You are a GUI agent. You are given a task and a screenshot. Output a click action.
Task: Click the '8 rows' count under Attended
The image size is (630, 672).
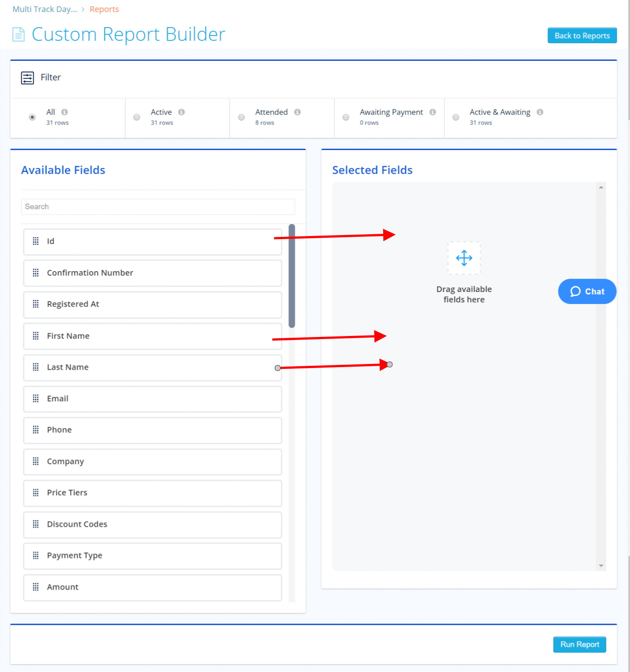[265, 123]
